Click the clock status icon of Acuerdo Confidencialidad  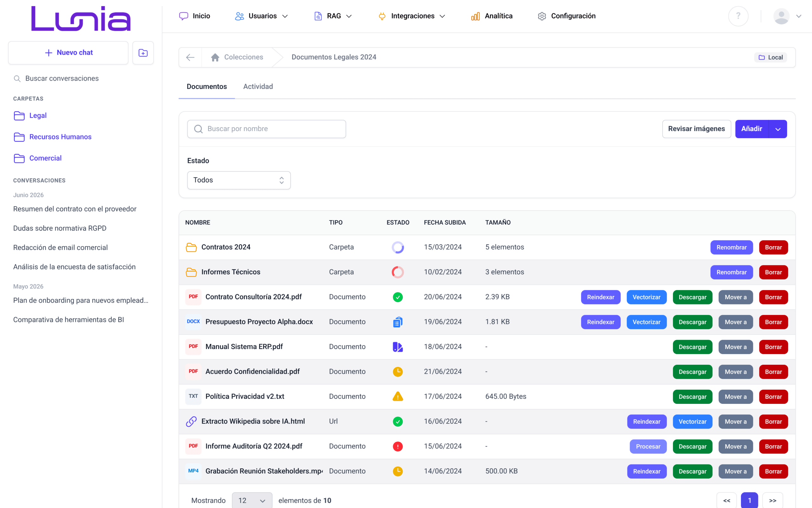tap(398, 371)
